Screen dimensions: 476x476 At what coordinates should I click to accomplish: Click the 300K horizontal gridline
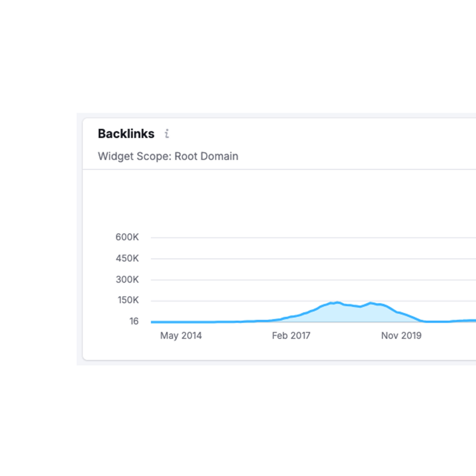click(x=313, y=279)
